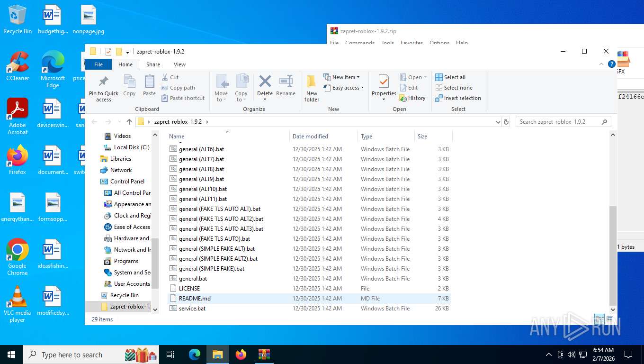Click the Delete red X icon

[265, 81]
